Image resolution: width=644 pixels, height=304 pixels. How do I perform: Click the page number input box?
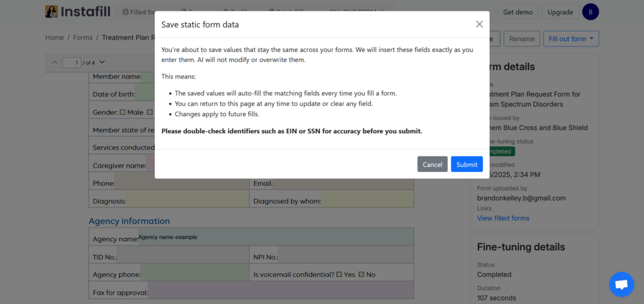(x=72, y=63)
